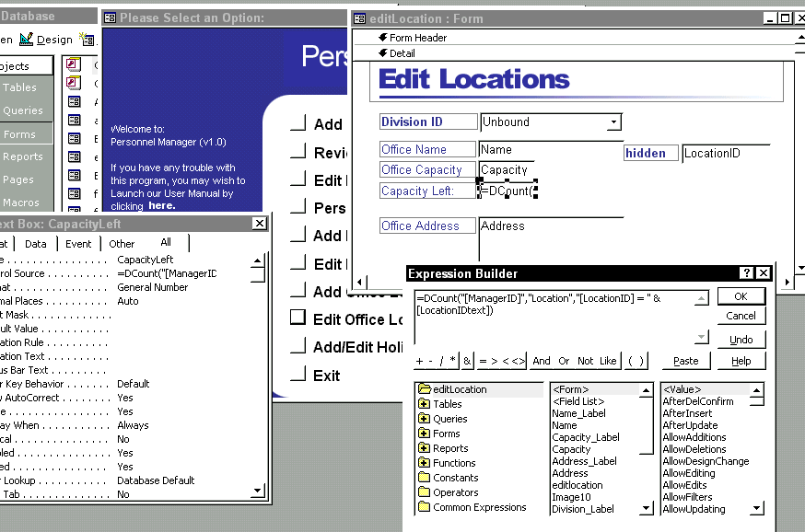The height and width of the screenshot is (532, 805).
Task: Click Cancel in Expression Builder
Action: [741, 316]
